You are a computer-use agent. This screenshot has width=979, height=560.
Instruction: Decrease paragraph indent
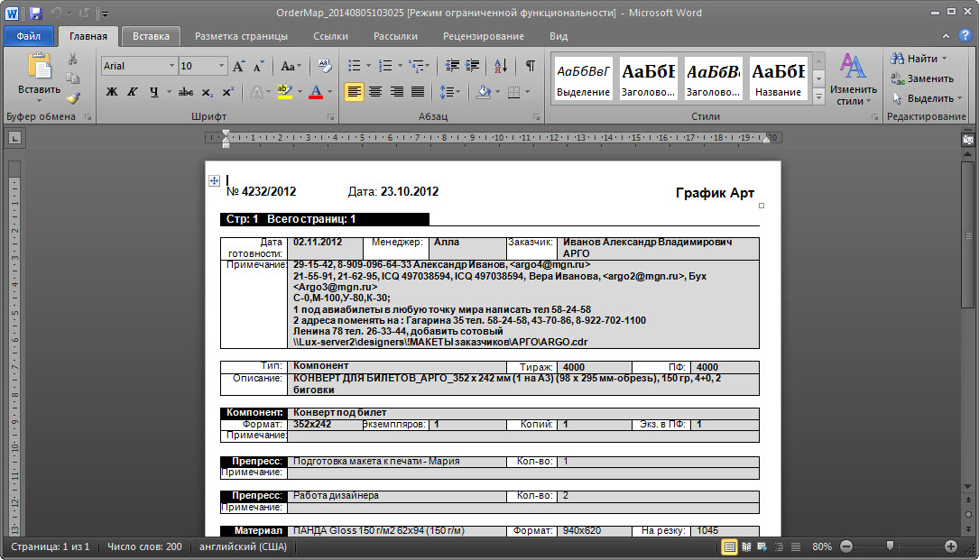click(x=452, y=66)
